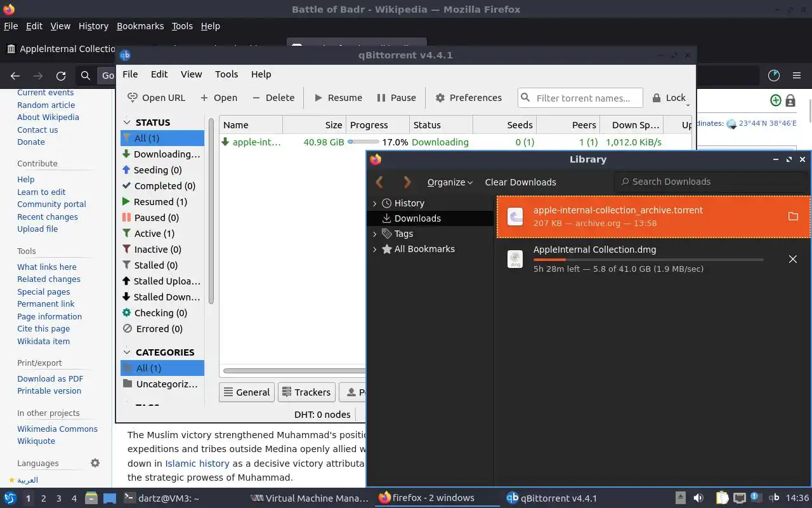Screen dimensions: 812x508
Task: Open Wikimedia Commons link
Action: pos(57,429)
